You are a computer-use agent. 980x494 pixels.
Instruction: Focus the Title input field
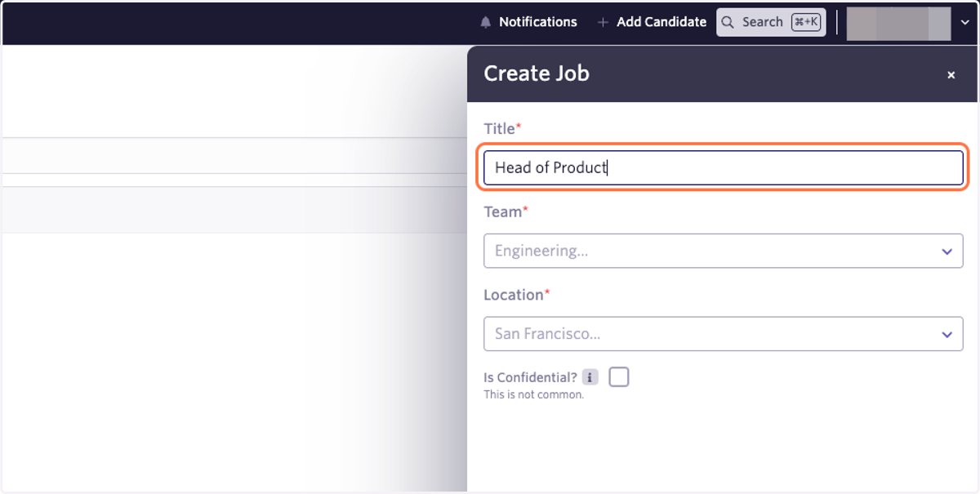point(724,167)
